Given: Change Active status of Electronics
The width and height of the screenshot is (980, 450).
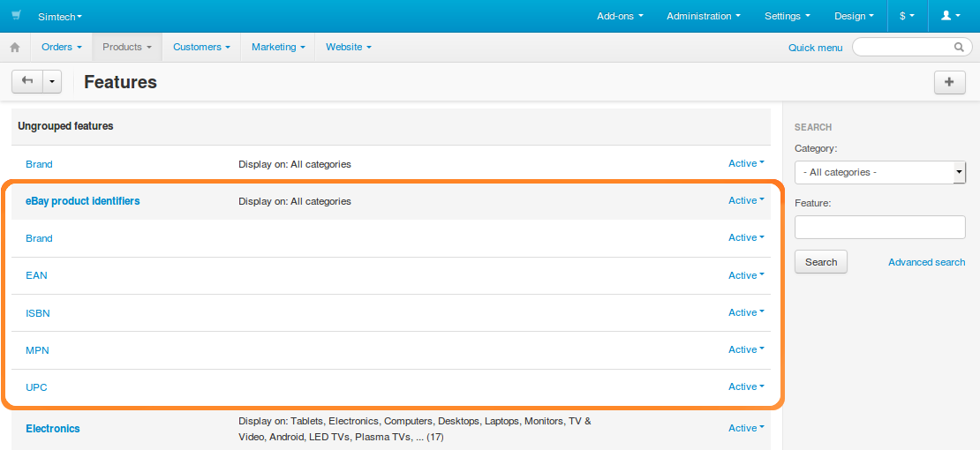Looking at the screenshot, I should [x=746, y=428].
